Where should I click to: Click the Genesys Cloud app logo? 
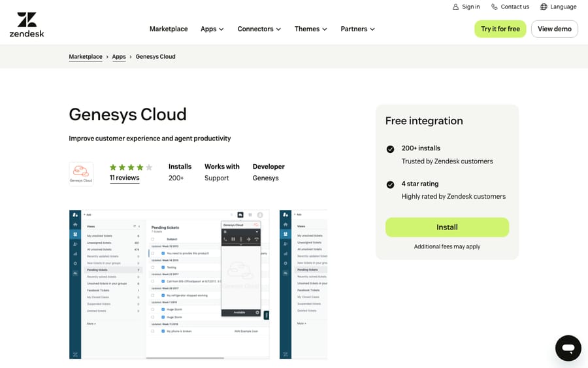coord(81,174)
